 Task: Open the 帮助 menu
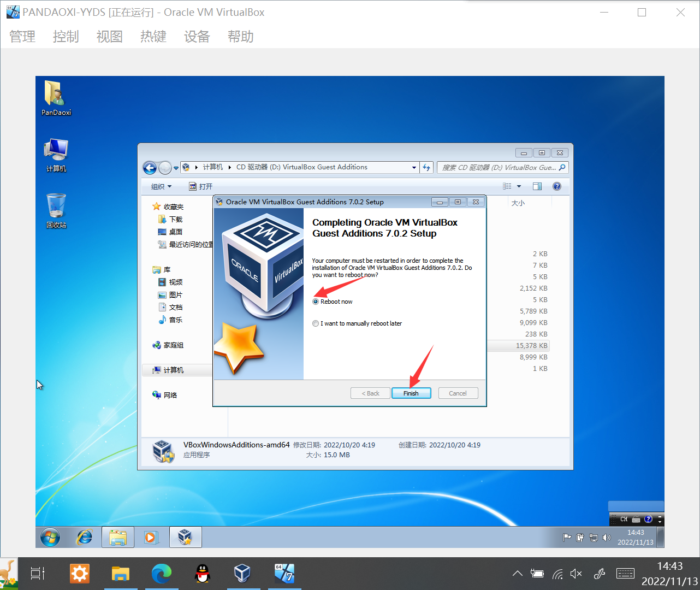[241, 37]
